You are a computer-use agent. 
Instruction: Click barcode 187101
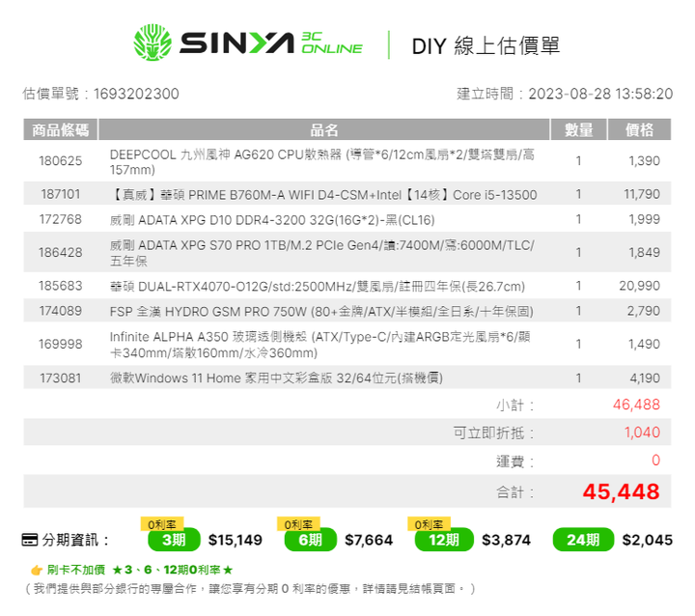[61, 194]
